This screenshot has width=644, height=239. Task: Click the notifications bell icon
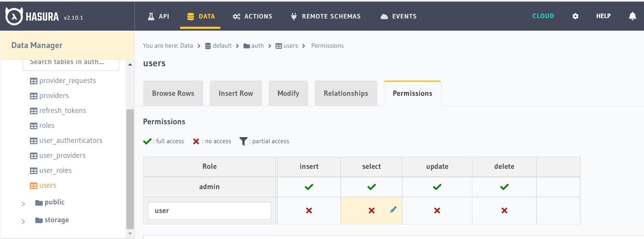(632, 16)
